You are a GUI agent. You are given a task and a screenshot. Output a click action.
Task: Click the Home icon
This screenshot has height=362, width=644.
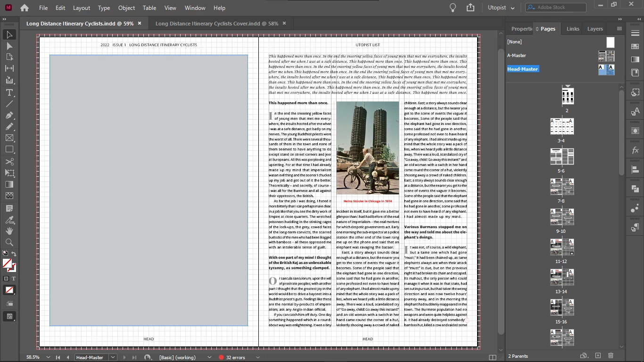pyautogui.click(x=25, y=8)
